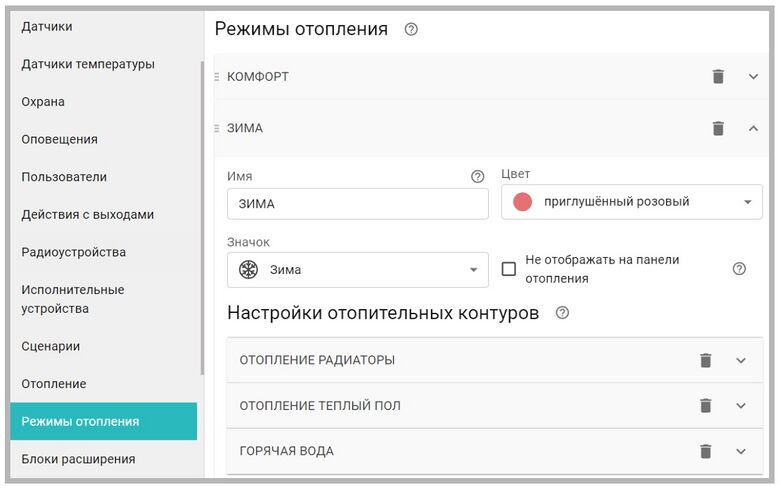
Task: Click help icon beside Имя field
Action: [x=477, y=177]
